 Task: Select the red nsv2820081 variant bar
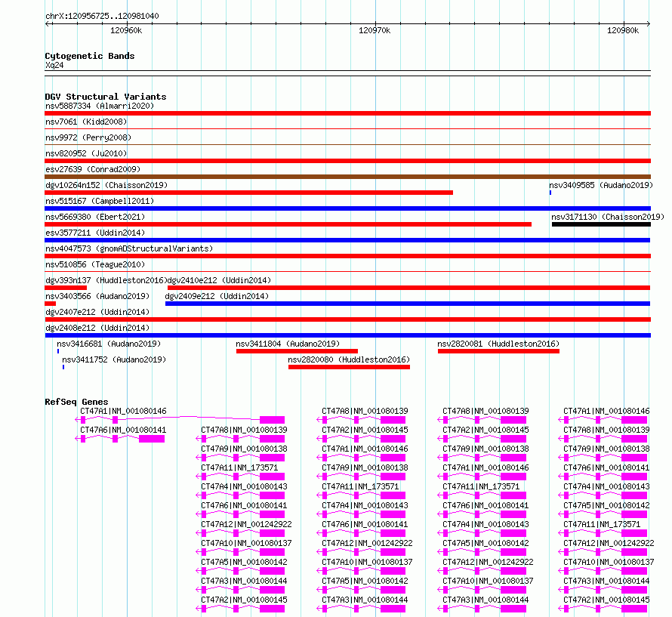[x=498, y=351]
